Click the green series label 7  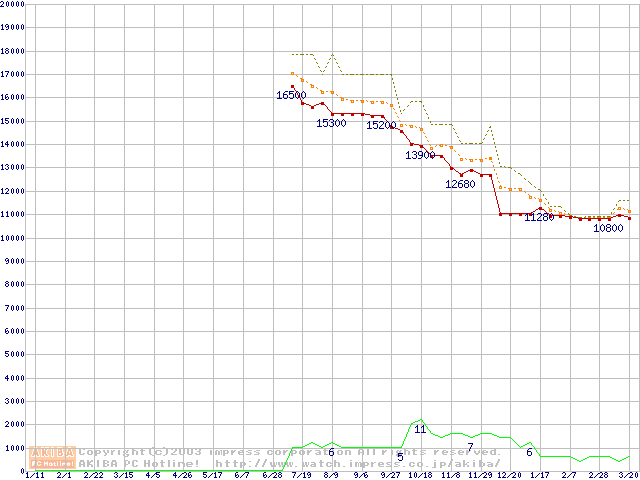[470, 447]
